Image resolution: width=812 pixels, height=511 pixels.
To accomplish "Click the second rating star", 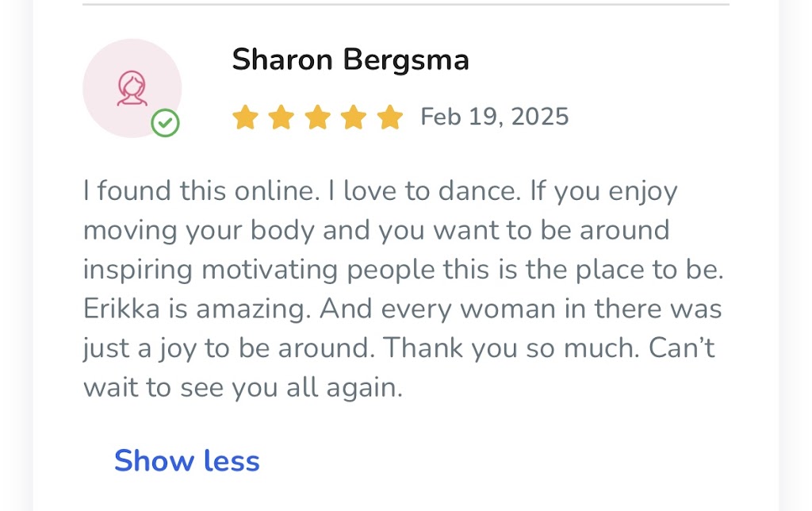I will (281, 117).
